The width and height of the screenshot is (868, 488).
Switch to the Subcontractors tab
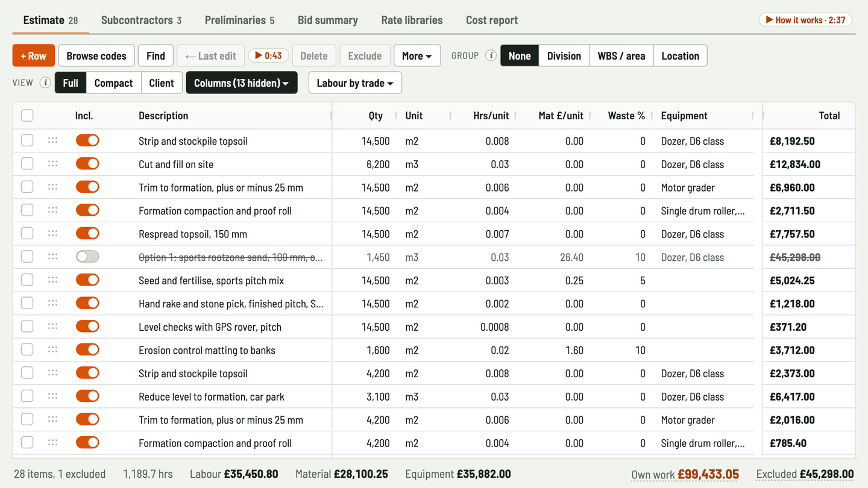[x=141, y=20]
